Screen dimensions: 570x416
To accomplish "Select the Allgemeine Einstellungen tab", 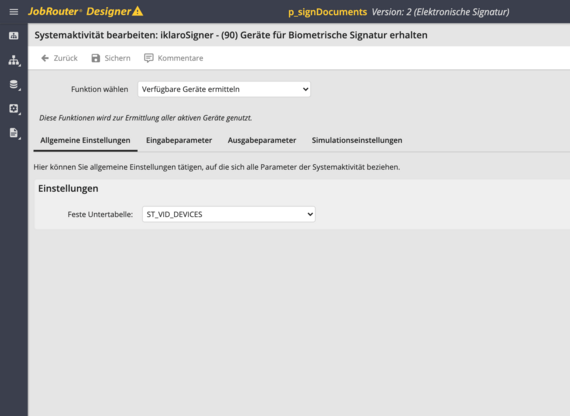I will pyautogui.click(x=85, y=140).
